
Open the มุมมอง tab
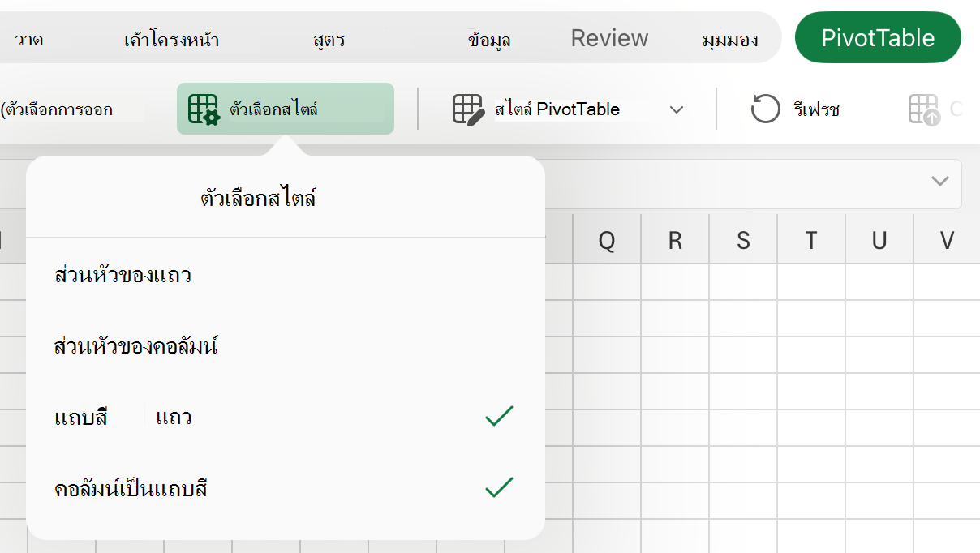tap(730, 39)
